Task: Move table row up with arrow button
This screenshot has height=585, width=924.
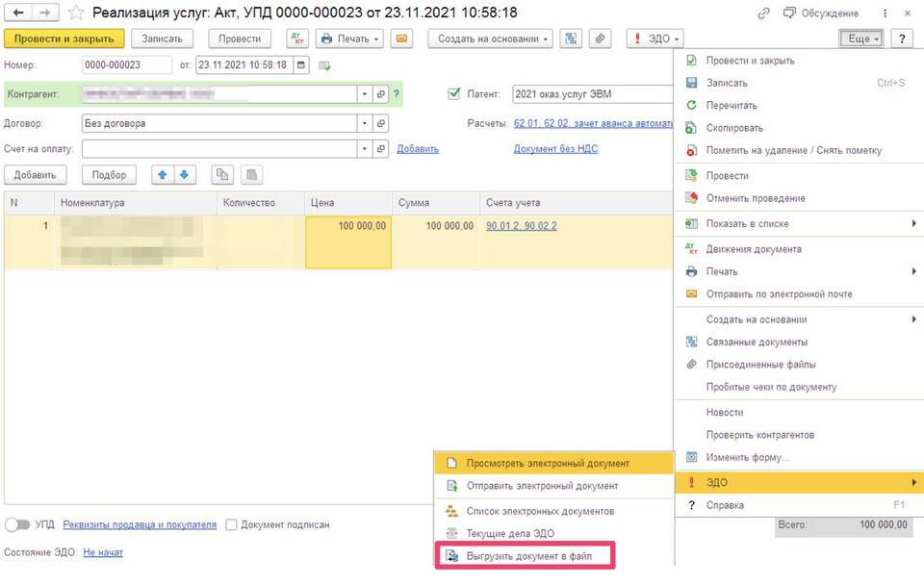Action: point(162,174)
